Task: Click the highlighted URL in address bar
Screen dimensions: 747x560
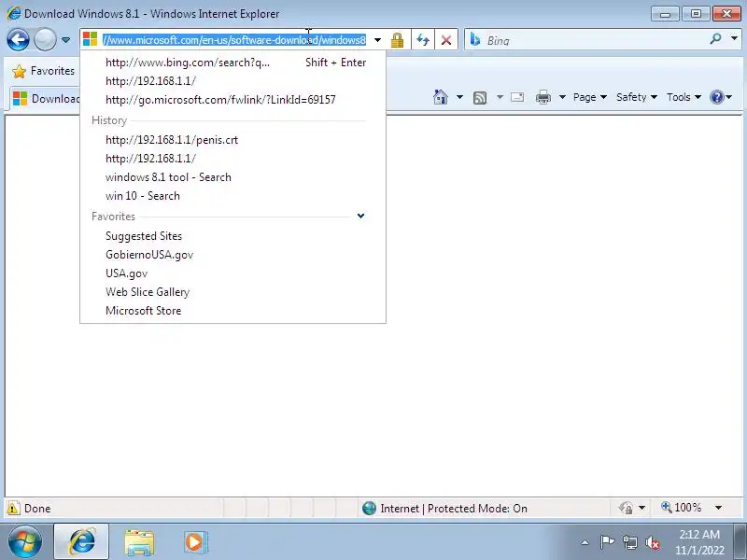Action: click(234, 40)
